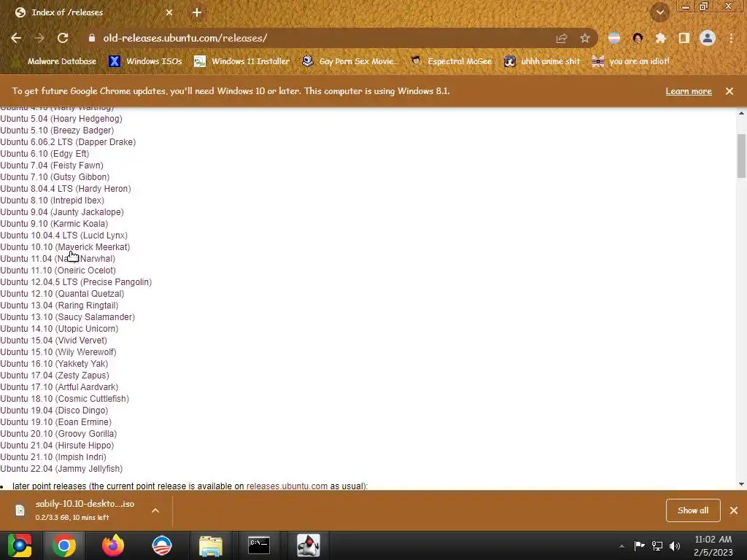Open Ubuntu 12.04.5 LTS (Precise Pangolin)
The height and width of the screenshot is (560, 747).
pyautogui.click(x=76, y=282)
